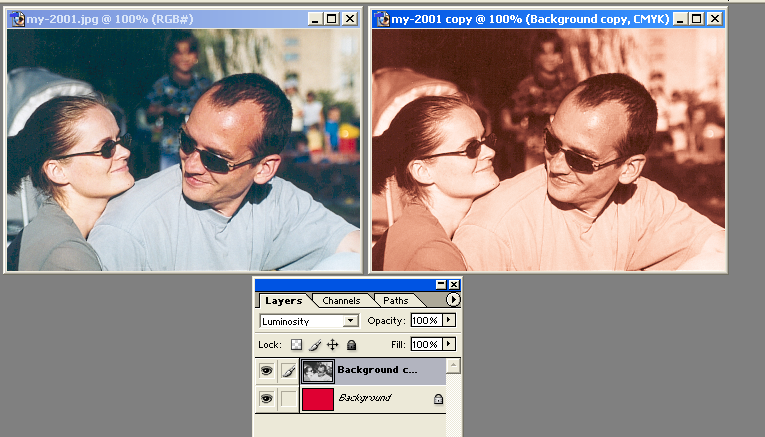Viewport: 765px width, 437px height.
Task: Select the red Background layer thumbnail
Action: pos(317,398)
